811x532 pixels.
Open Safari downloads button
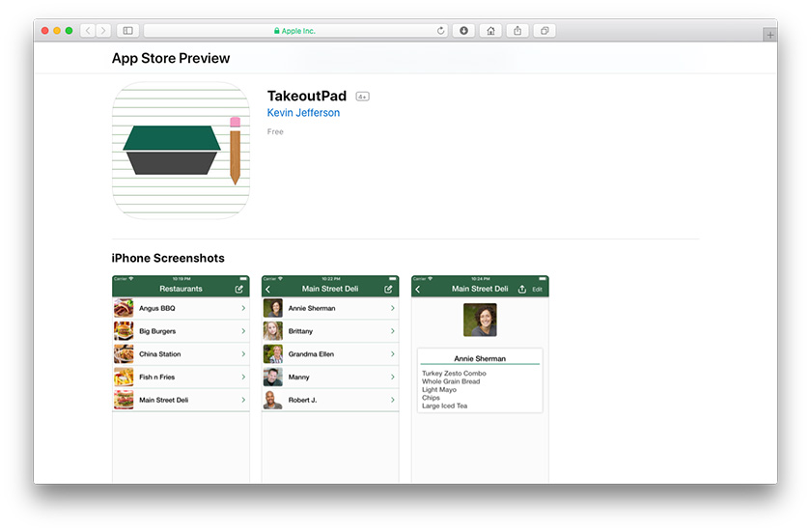[464, 31]
